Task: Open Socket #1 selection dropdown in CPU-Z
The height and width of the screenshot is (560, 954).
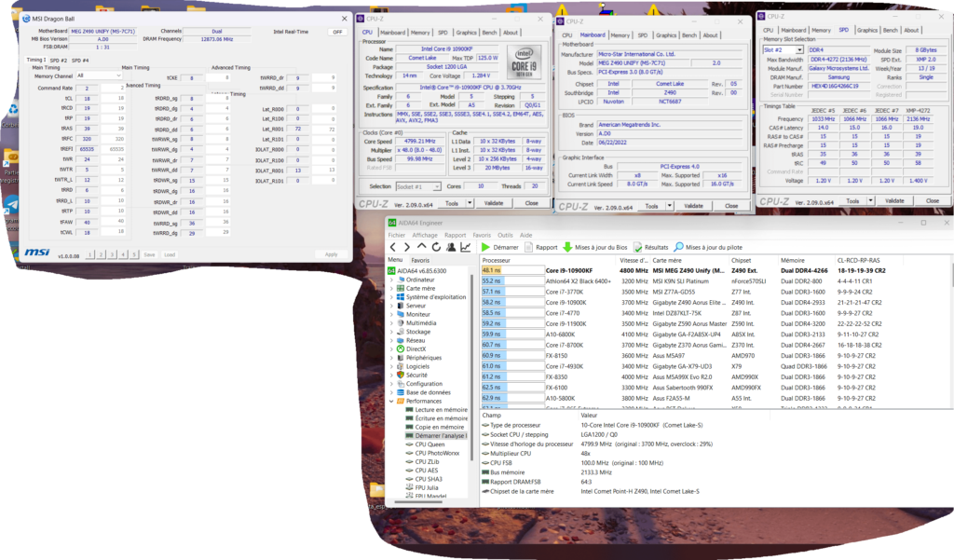Action: coord(418,186)
